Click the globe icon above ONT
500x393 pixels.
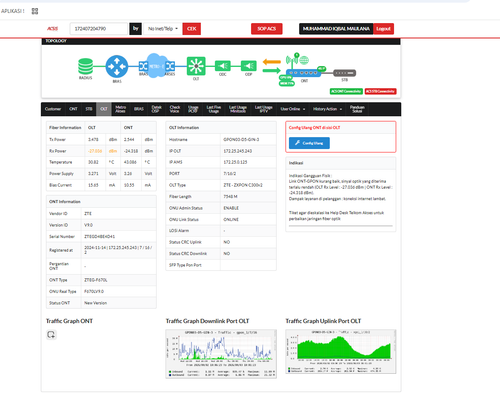(304, 60)
